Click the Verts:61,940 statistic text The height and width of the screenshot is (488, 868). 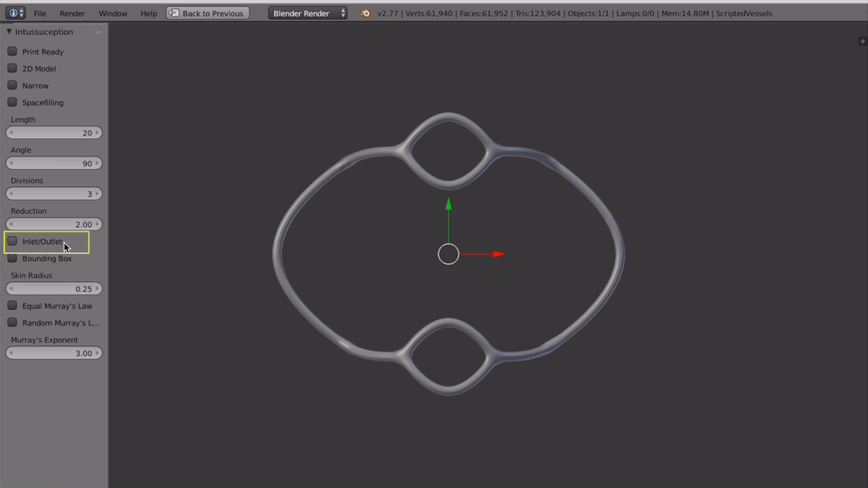[429, 14]
